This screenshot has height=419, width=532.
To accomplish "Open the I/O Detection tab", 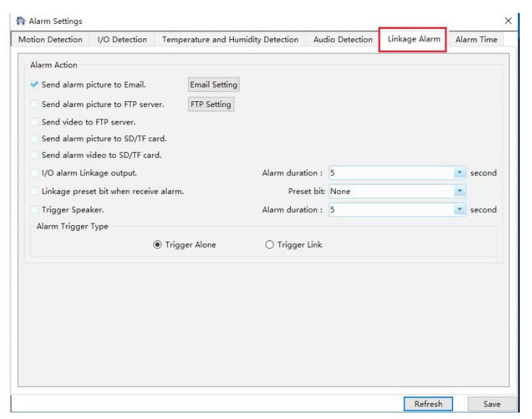I will pyautogui.click(x=122, y=40).
